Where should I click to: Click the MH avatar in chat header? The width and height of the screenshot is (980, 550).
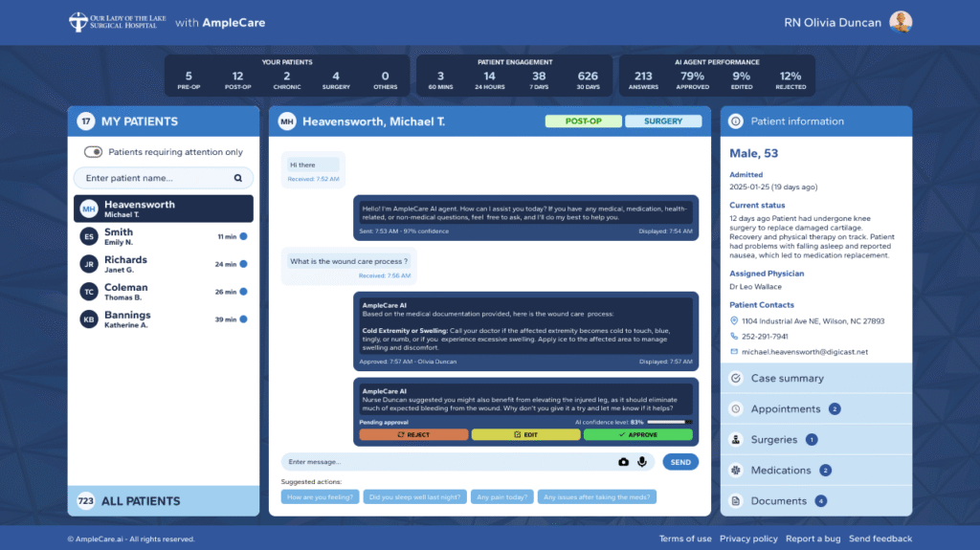click(287, 121)
